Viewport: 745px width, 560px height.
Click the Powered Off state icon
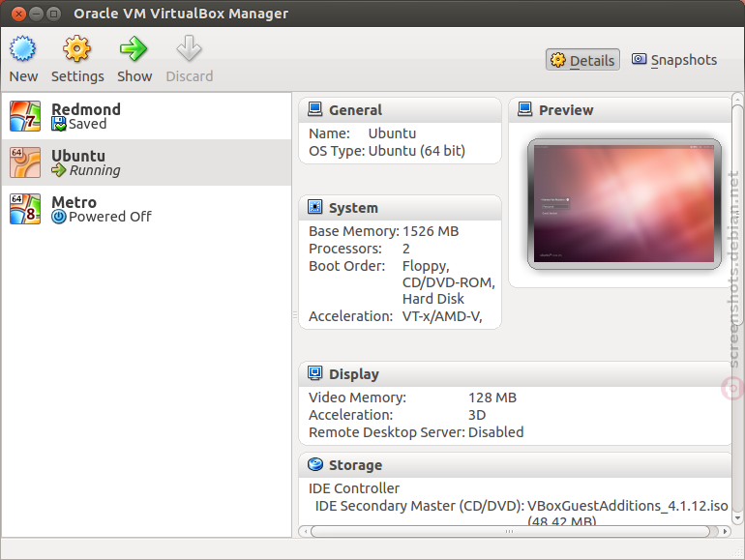(x=59, y=217)
